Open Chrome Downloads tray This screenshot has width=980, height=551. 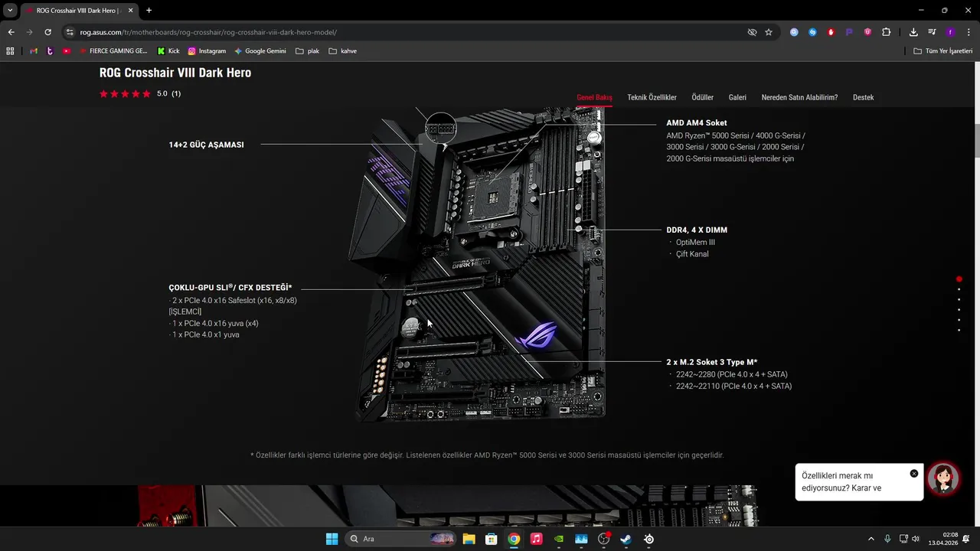[913, 32]
